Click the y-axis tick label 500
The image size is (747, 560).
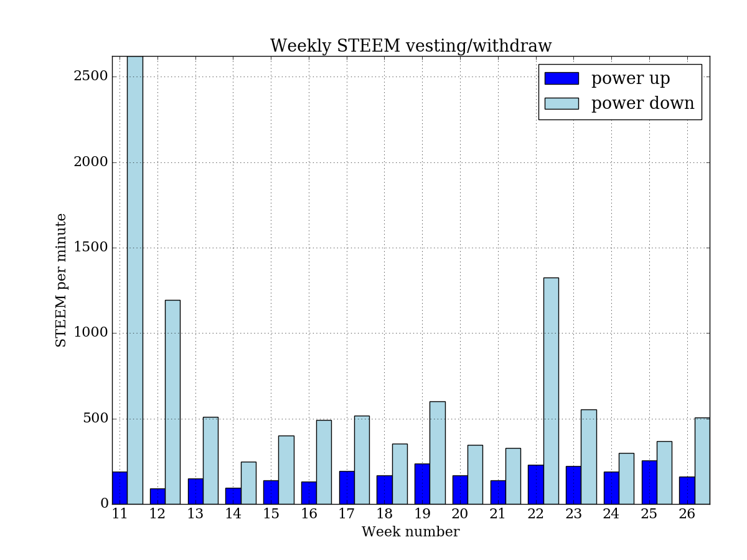tap(95, 419)
